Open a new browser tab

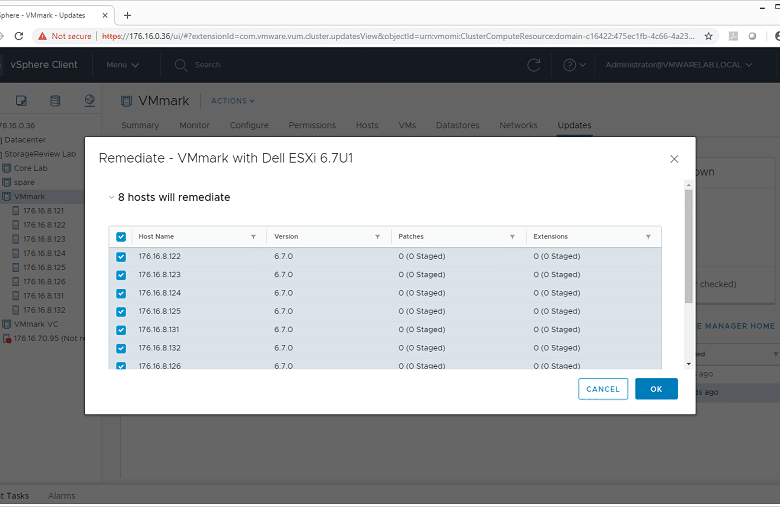click(127, 15)
